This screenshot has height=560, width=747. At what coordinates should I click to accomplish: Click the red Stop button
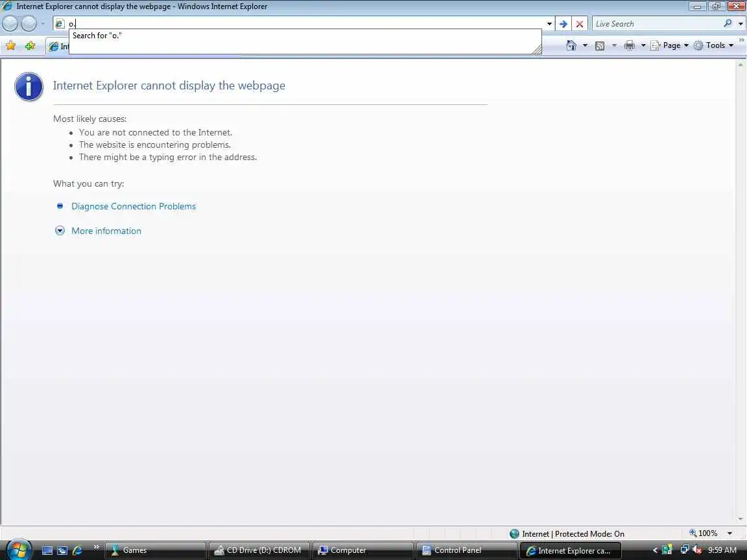click(579, 24)
